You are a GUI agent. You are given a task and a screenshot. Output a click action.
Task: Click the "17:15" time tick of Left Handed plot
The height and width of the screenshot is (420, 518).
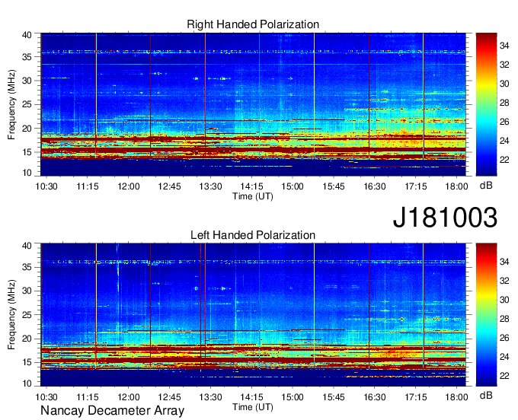click(x=416, y=397)
